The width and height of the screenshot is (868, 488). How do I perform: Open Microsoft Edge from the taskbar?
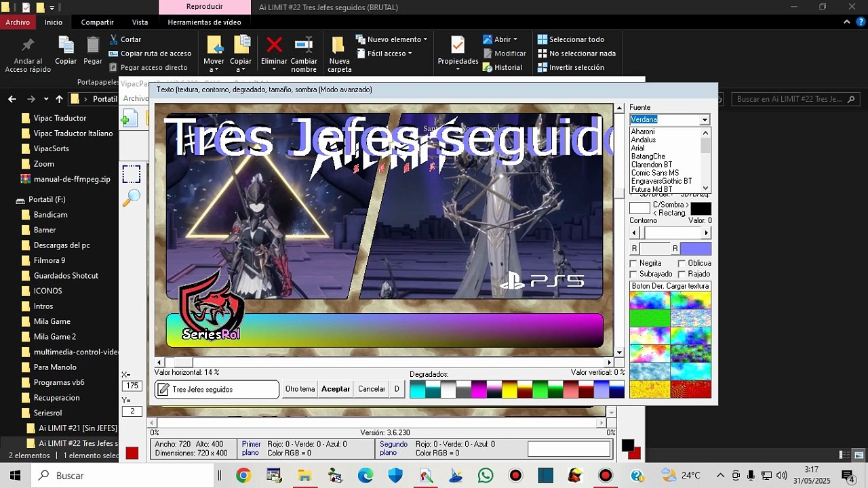(365, 475)
